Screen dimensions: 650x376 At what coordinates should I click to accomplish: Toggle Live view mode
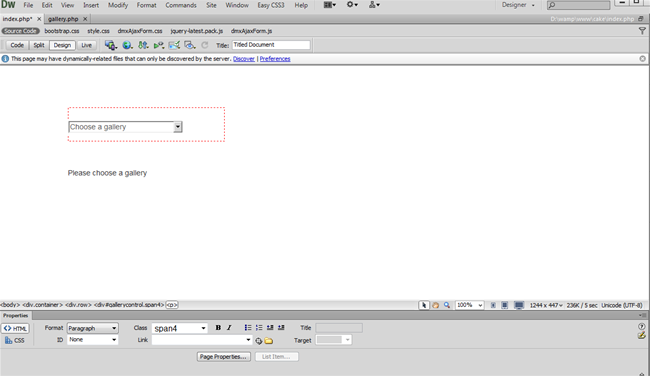pyautogui.click(x=86, y=45)
